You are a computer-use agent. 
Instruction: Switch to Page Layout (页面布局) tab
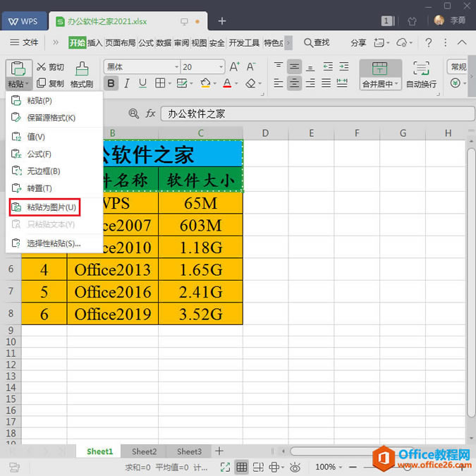(x=120, y=43)
